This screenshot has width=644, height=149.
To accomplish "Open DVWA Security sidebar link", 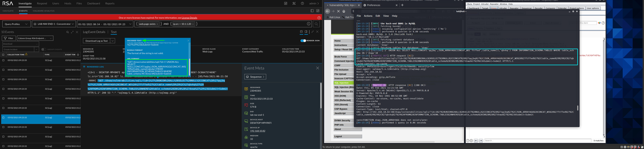I will click(344, 121).
